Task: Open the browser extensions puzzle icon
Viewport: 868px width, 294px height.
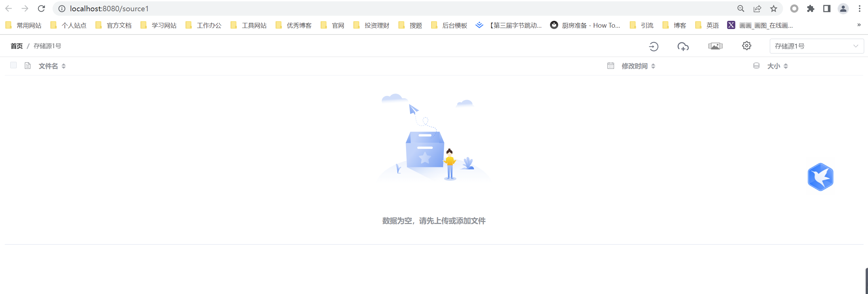Action: [810, 9]
